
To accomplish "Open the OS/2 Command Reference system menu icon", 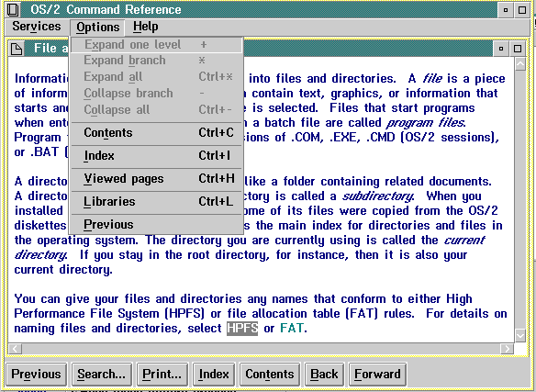I will [x=13, y=9].
